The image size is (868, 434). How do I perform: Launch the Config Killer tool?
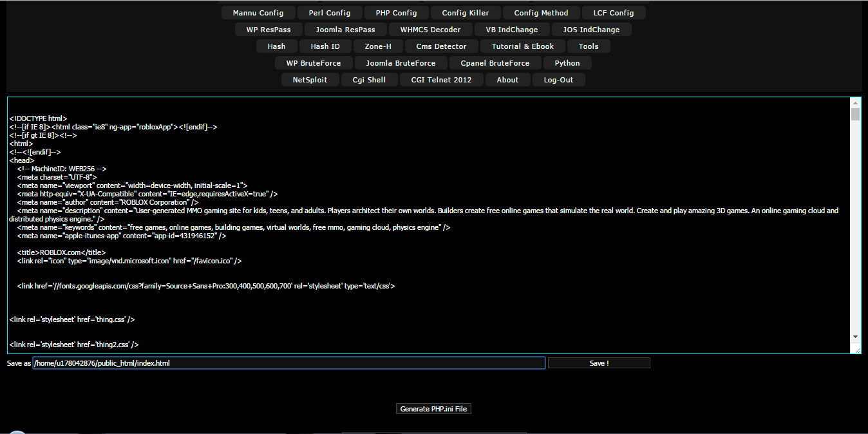click(464, 12)
